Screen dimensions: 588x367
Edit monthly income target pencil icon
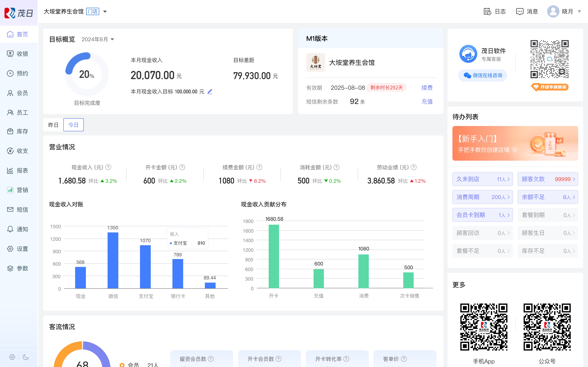tap(210, 91)
